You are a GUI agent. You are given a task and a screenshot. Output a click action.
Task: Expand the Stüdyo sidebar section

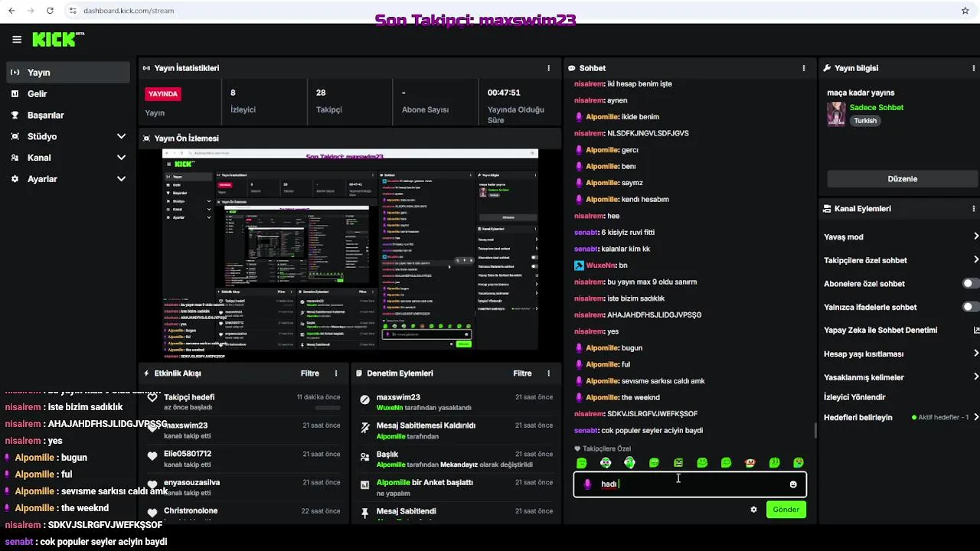(121, 136)
